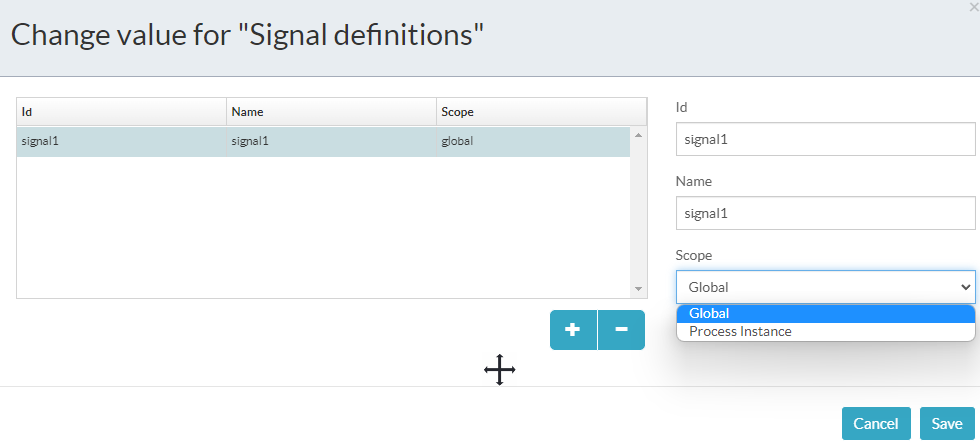Image resolution: width=980 pixels, height=442 pixels.
Task: Click the table scrollbar up arrow
Action: pyautogui.click(x=639, y=134)
